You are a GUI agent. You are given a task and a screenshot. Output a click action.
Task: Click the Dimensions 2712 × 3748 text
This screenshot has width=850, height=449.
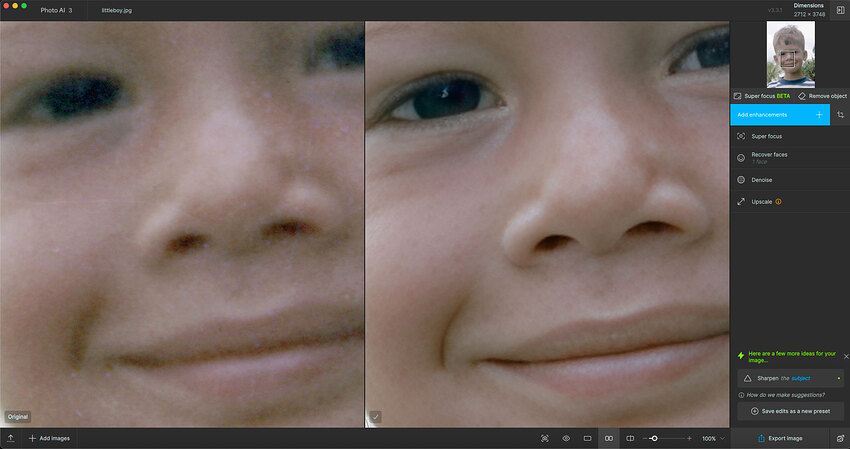(x=809, y=10)
